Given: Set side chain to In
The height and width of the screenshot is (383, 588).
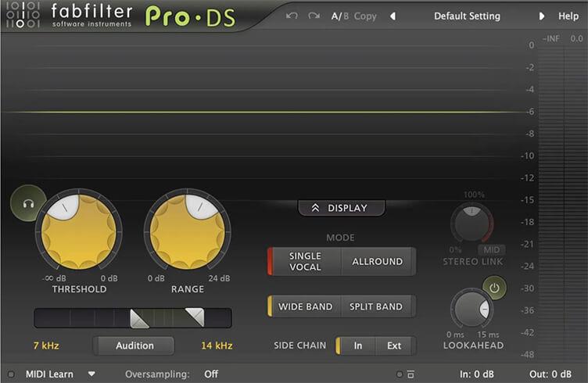Looking at the screenshot, I should coord(357,345).
